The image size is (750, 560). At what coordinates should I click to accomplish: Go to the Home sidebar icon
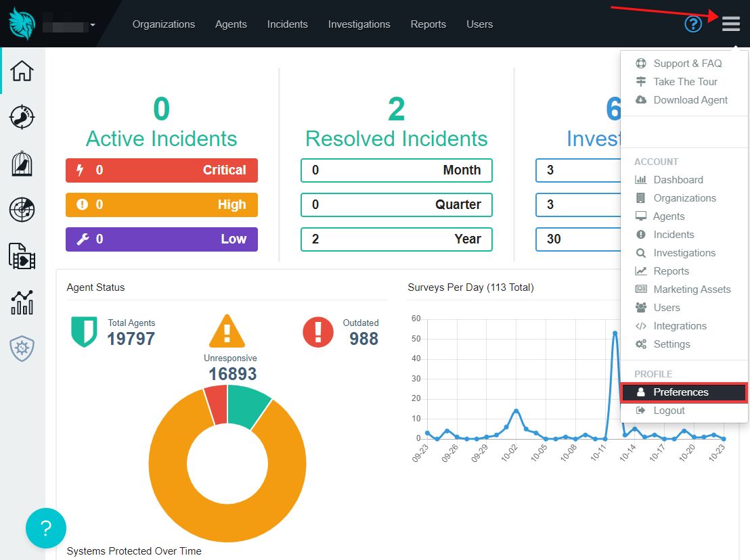click(22, 70)
